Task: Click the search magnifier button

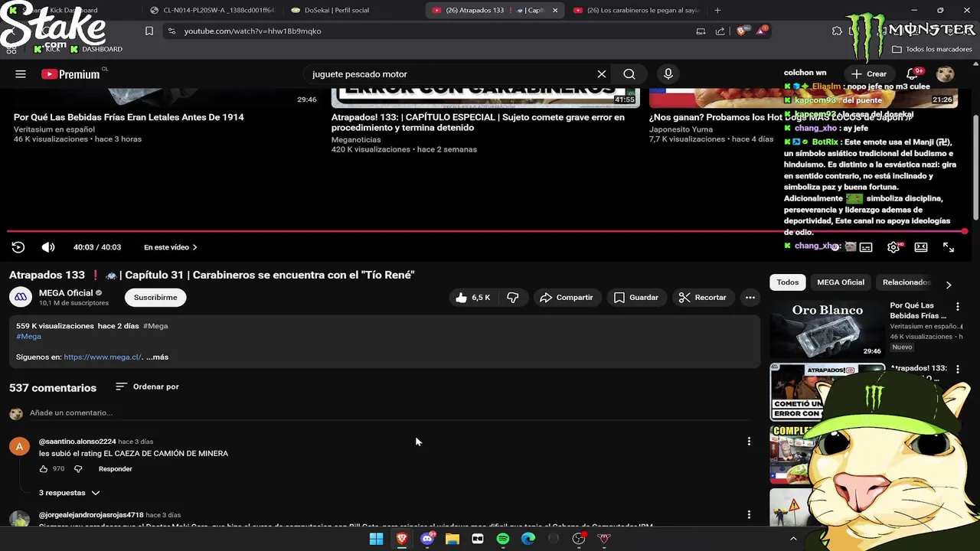Action: [629, 74]
